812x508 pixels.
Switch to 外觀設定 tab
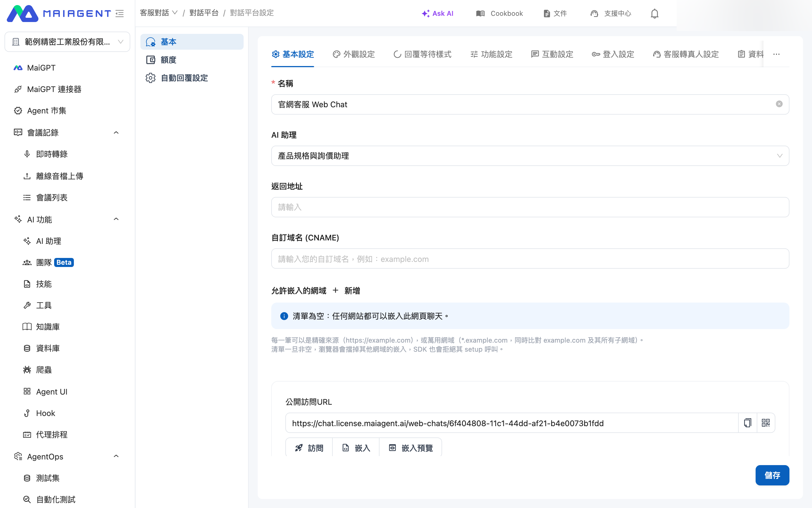[354, 54]
